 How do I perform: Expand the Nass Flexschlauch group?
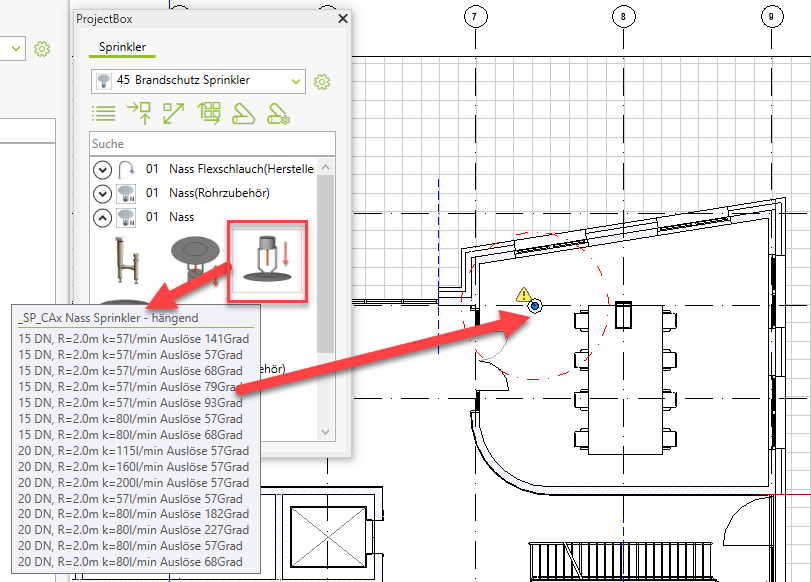pos(102,168)
